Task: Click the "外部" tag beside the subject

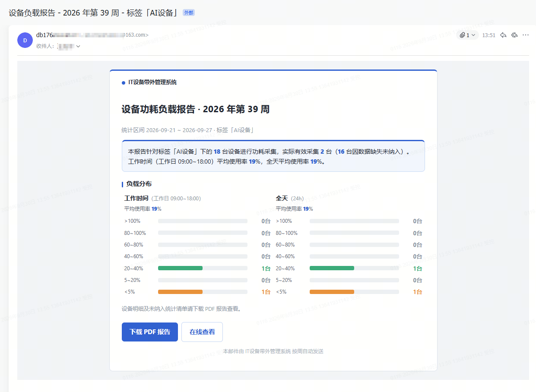Action: coord(189,13)
